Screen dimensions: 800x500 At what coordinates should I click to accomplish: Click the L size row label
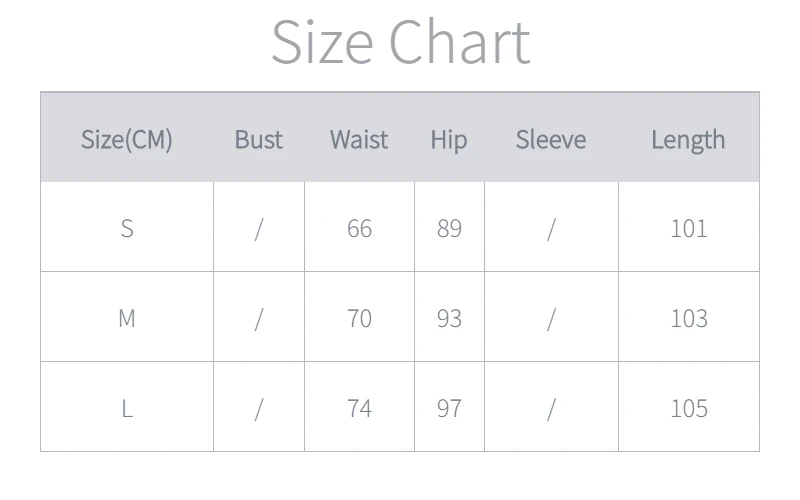[127, 408]
